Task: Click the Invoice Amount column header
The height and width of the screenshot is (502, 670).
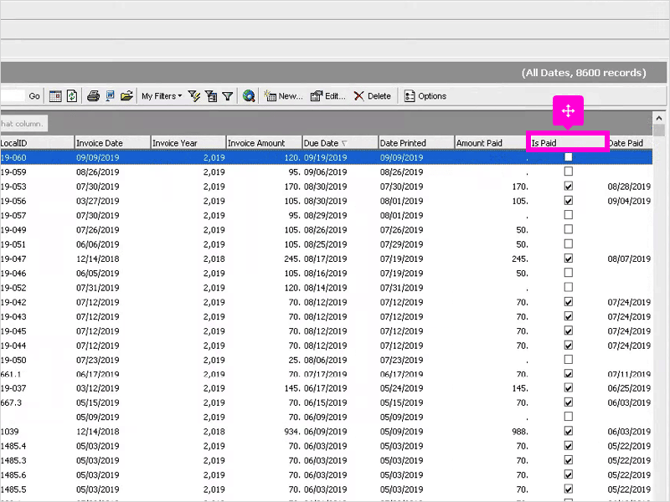Action: 264,143
